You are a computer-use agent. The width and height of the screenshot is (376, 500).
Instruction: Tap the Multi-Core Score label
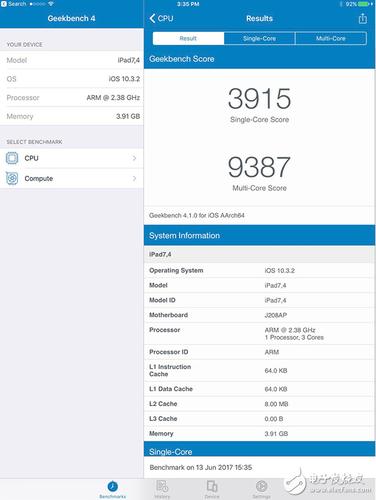[x=259, y=188]
